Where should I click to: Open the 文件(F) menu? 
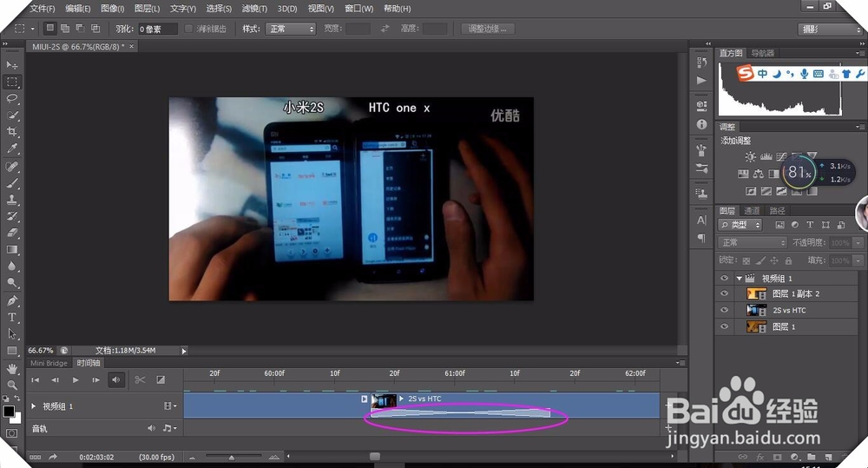tap(42, 9)
